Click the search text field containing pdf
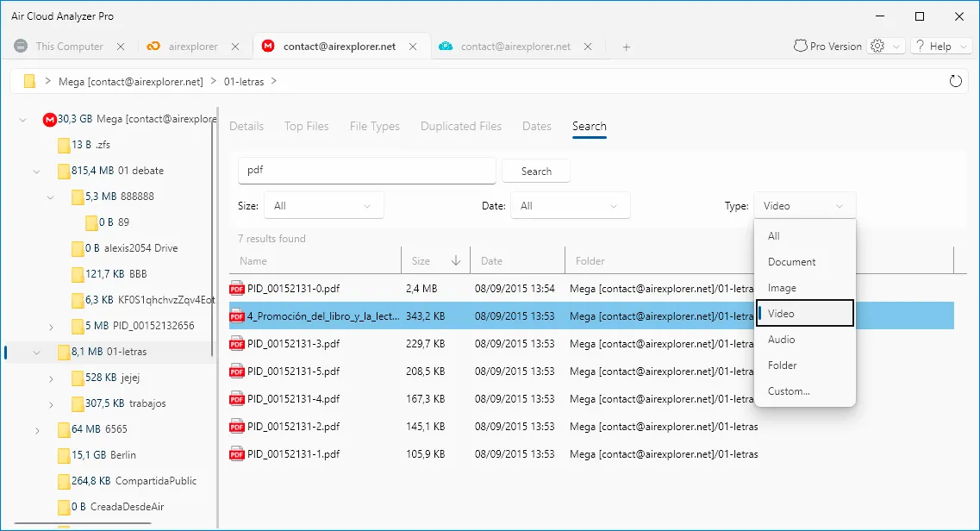Viewport: 980px width, 531px height. [x=367, y=171]
